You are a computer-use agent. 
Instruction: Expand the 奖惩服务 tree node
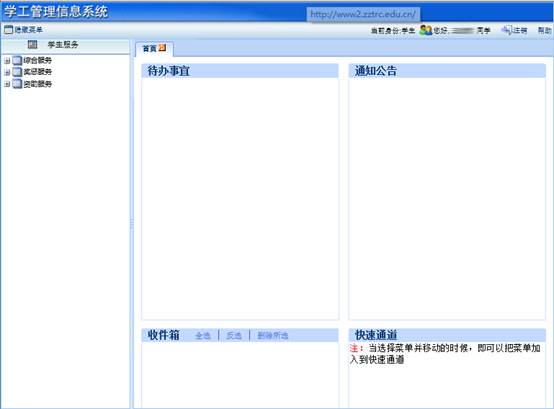pos(7,72)
